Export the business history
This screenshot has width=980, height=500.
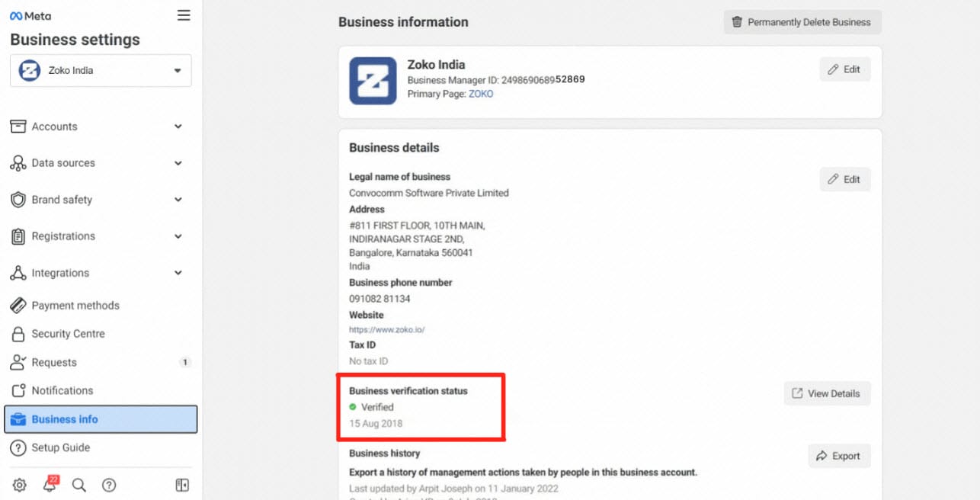point(839,457)
